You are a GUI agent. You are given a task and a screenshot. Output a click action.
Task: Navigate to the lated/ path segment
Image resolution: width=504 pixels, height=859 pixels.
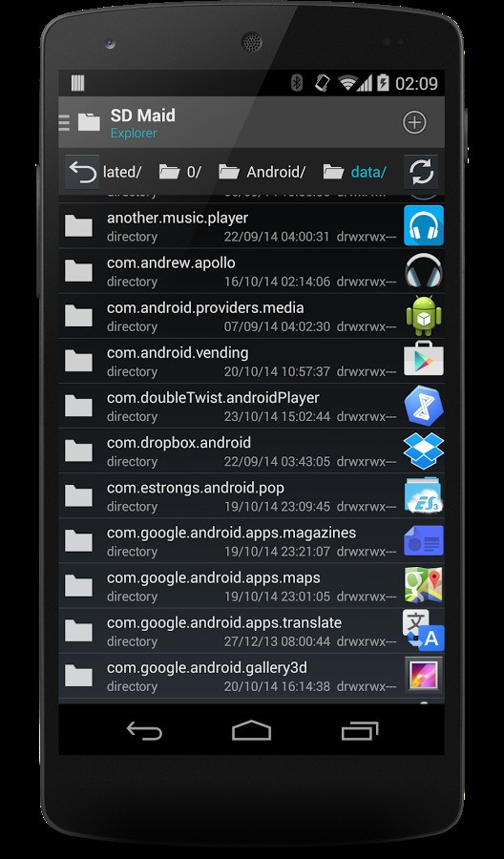pyautogui.click(x=122, y=172)
